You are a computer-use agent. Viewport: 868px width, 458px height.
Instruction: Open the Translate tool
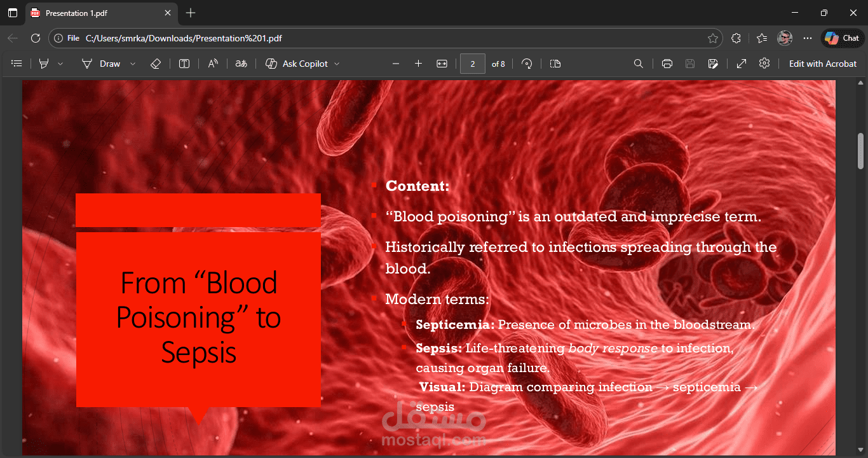(x=241, y=64)
